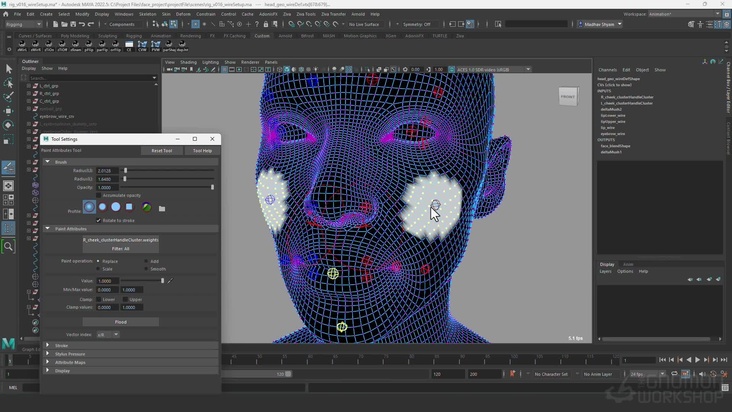Switch to the Custom shelf tab
The width and height of the screenshot is (732, 412).
[x=262, y=36]
